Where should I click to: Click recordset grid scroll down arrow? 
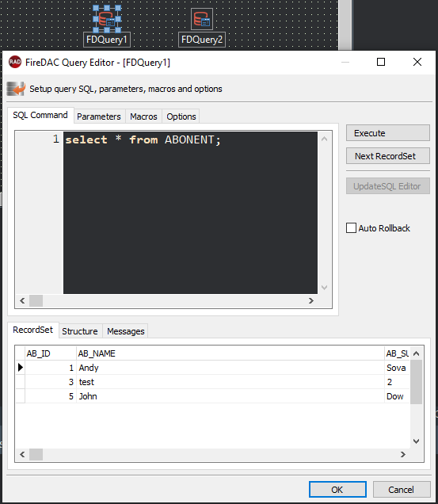point(416,441)
